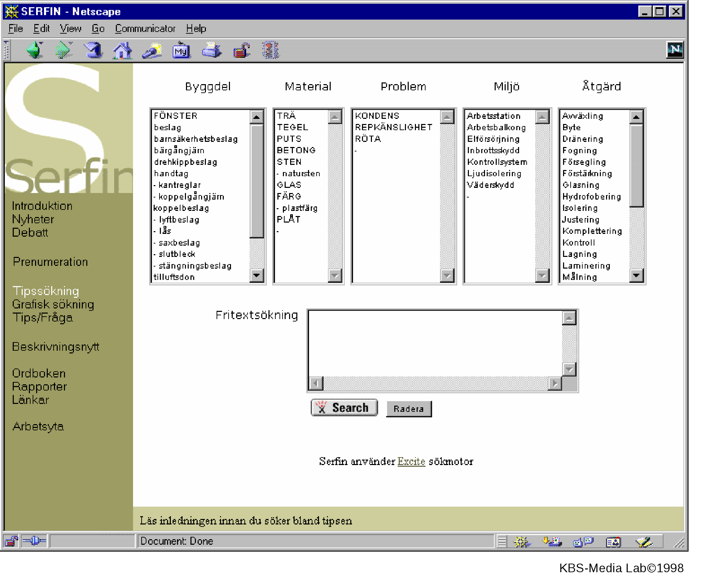The width and height of the screenshot is (704, 588).
Task: Click the Åtgärd list scrollbar thumb
Action: tap(636, 166)
